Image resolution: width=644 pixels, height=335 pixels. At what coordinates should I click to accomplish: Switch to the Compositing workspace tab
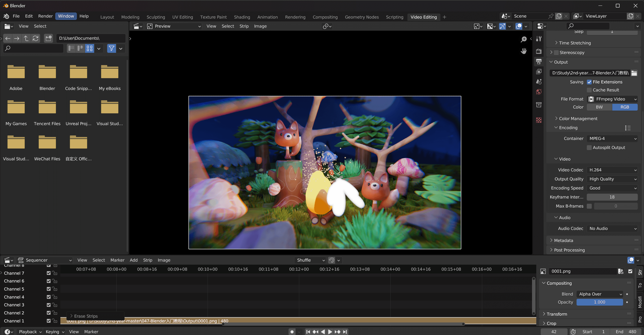click(x=325, y=17)
